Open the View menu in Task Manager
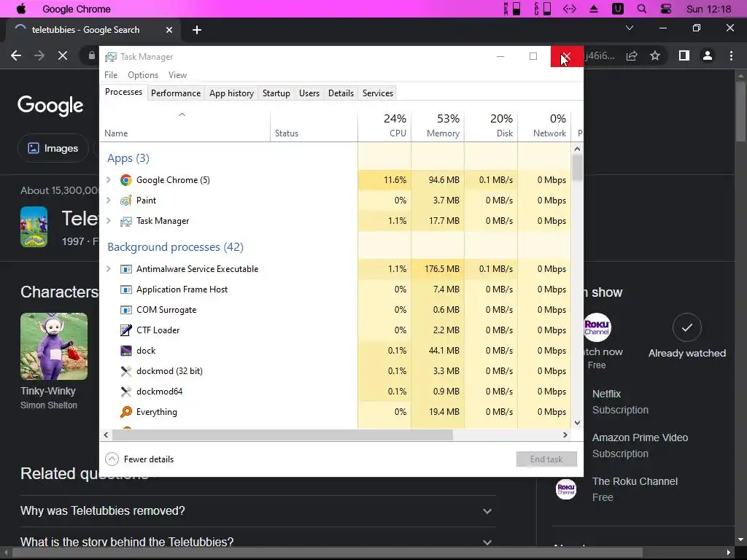Viewport: 747px width, 560px height. pyautogui.click(x=177, y=75)
